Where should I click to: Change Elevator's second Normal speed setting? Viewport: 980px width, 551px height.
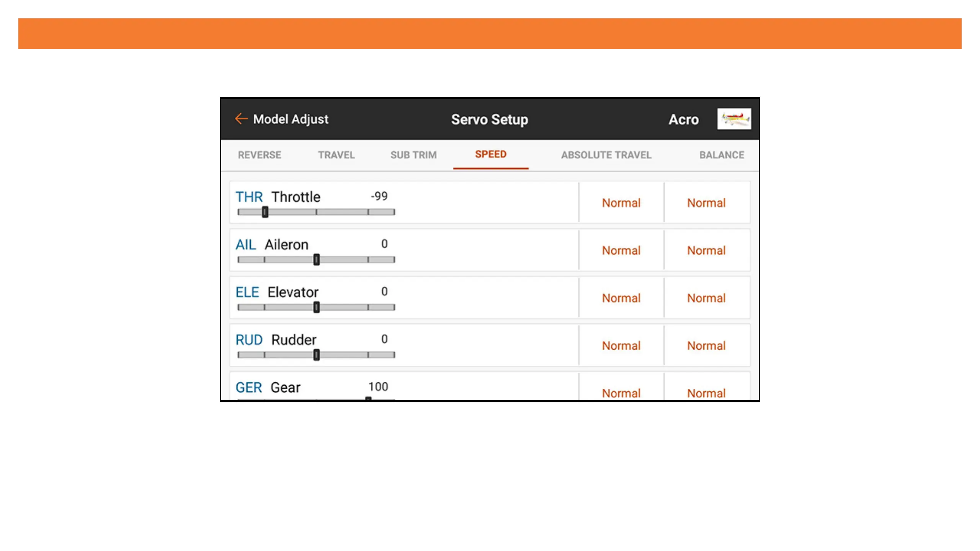click(x=706, y=298)
